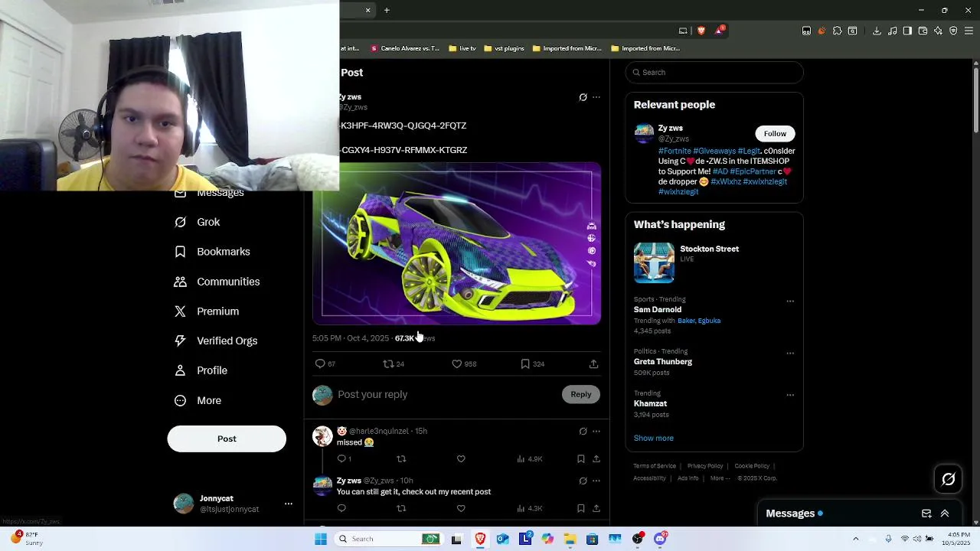This screenshot has width=980, height=551.
Task: Click Windows Start button on taskbar
Action: (321, 539)
